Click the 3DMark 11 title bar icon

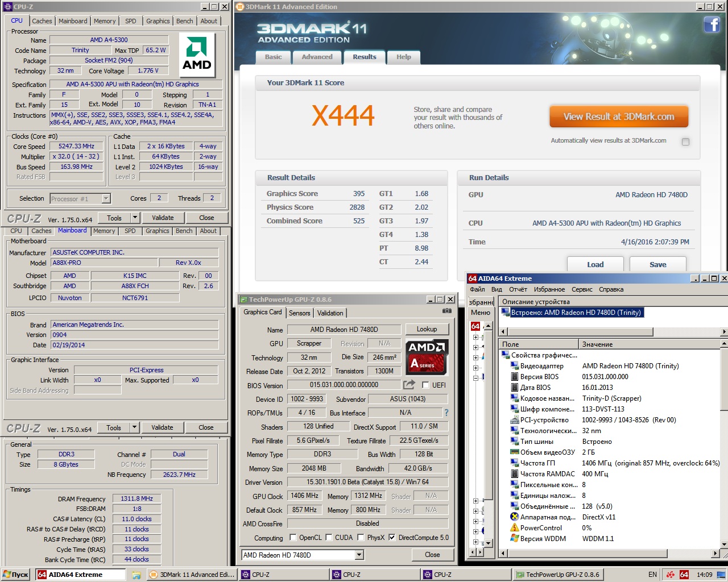tap(240, 7)
